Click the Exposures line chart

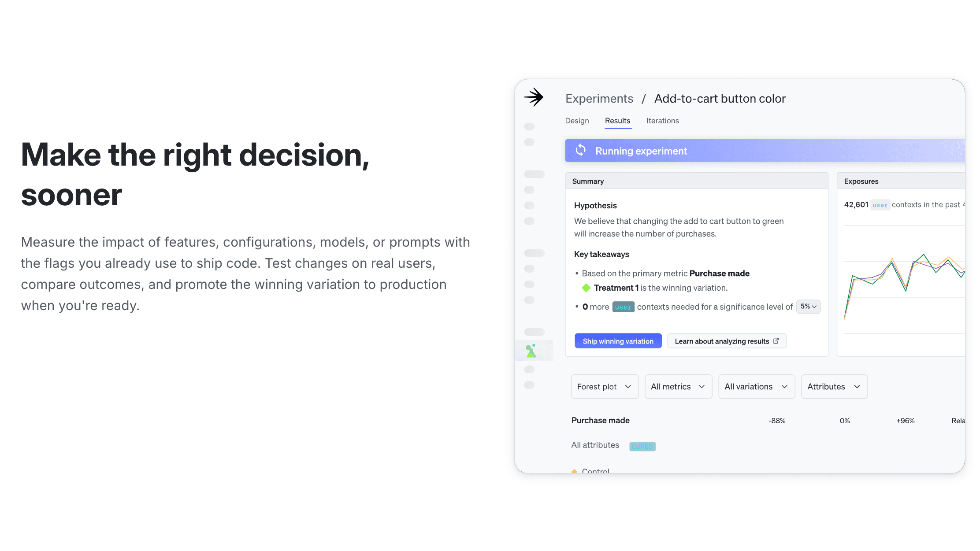click(904, 282)
